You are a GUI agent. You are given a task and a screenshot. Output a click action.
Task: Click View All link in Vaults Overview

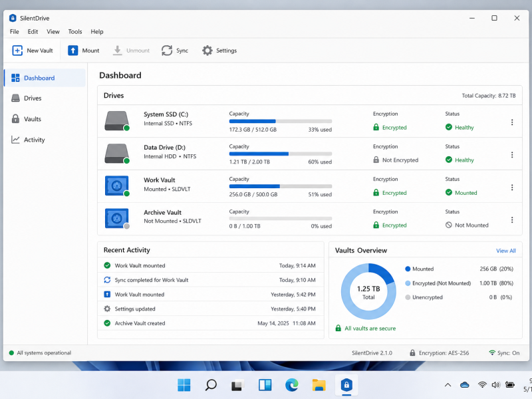point(505,251)
